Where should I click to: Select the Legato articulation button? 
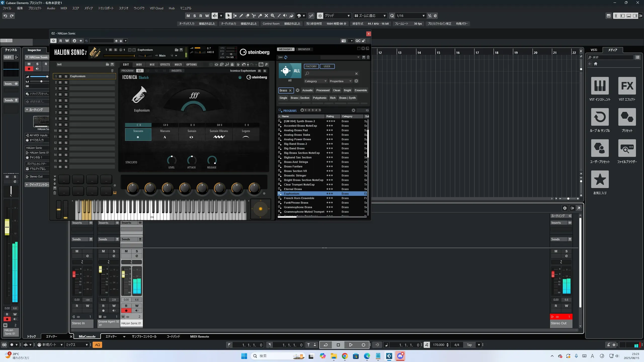click(246, 134)
